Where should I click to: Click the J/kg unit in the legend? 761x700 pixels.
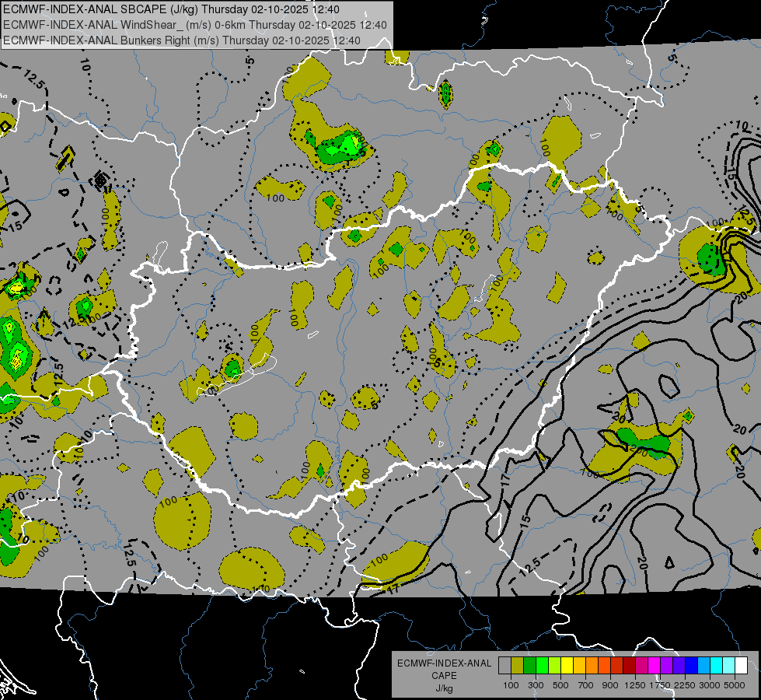pyautogui.click(x=444, y=688)
